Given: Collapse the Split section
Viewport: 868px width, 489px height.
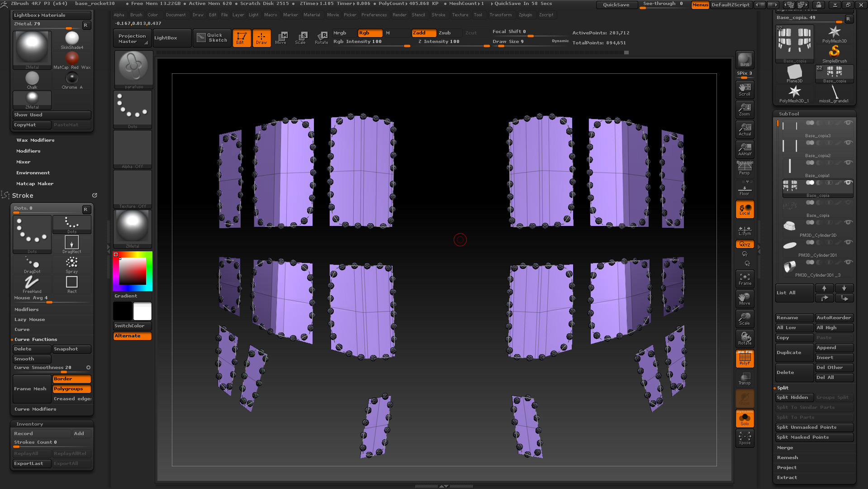Looking at the screenshot, I should [783, 388].
